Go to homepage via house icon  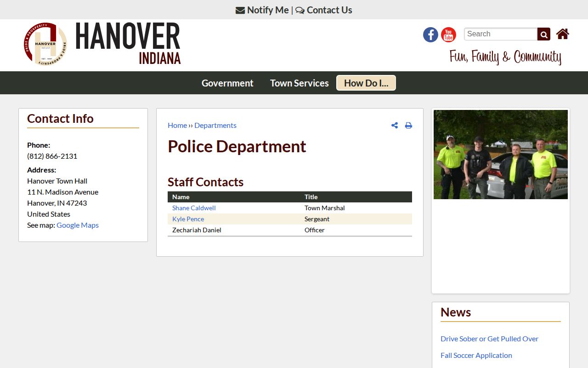(x=563, y=34)
